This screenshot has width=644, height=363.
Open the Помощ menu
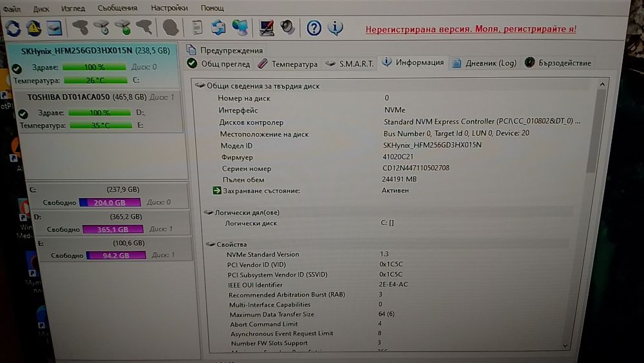click(212, 8)
